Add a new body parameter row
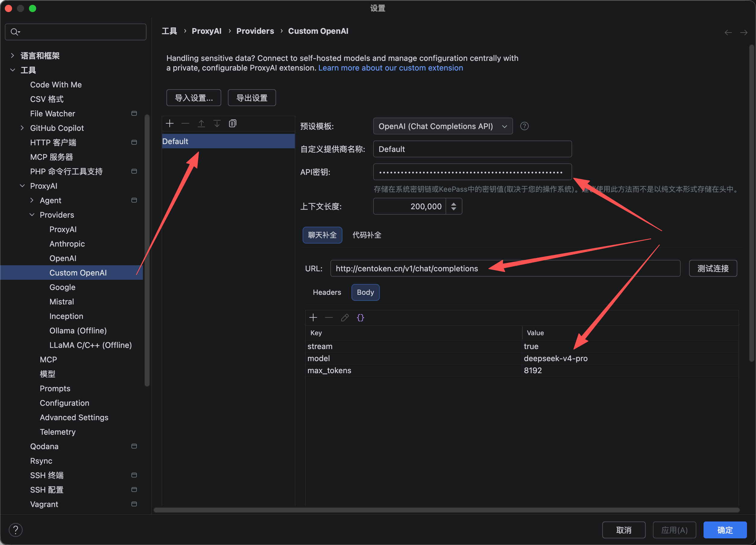Screen dimensions: 756x545 [313, 318]
